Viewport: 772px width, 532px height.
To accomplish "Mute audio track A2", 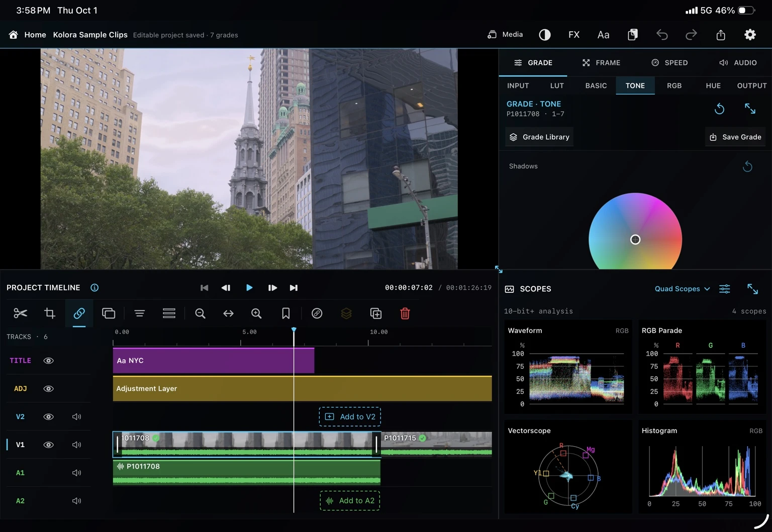I will [76, 501].
